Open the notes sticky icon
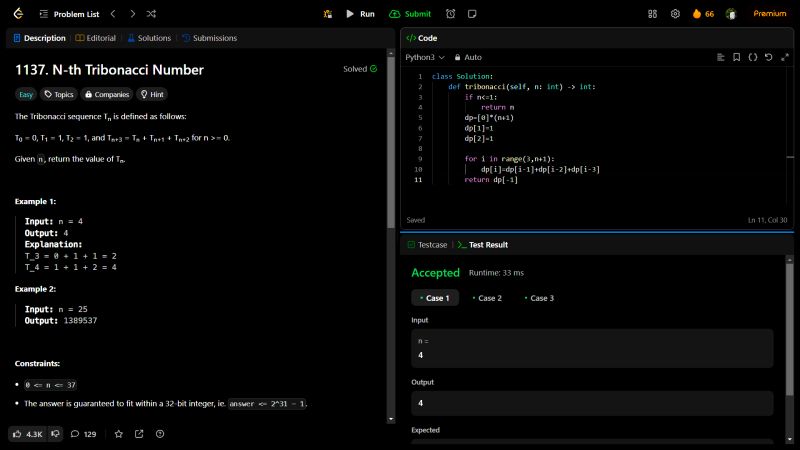The height and width of the screenshot is (450, 800). pyautogui.click(x=472, y=14)
